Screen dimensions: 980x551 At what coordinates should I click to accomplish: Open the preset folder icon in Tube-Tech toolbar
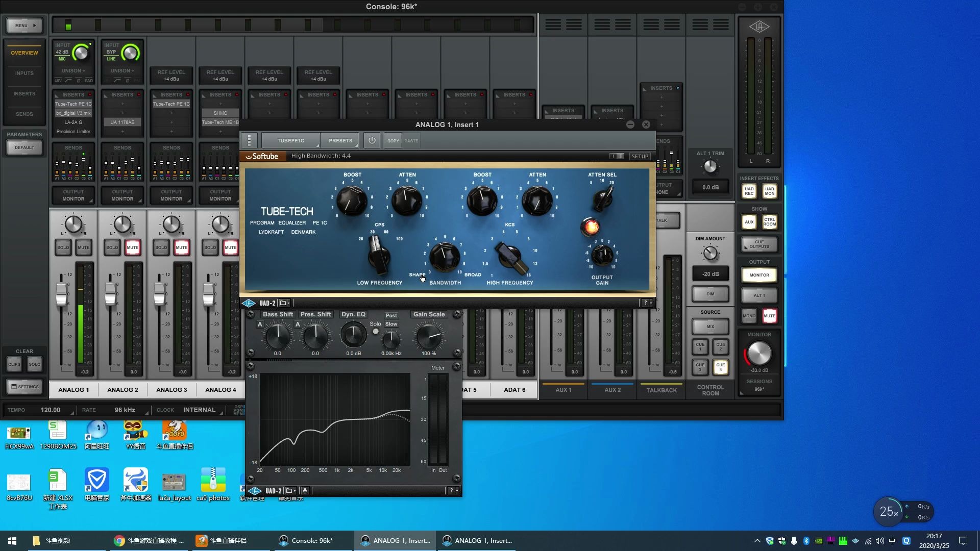tap(284, 303)
